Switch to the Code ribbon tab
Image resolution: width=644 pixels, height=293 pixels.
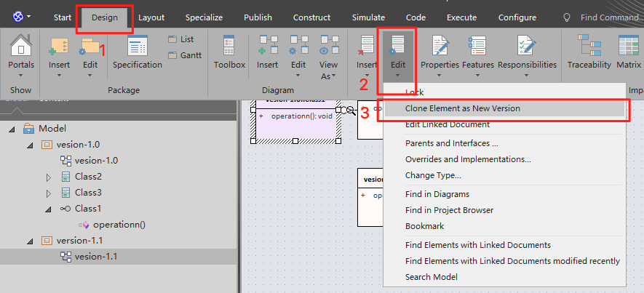[x=416, y=17]
